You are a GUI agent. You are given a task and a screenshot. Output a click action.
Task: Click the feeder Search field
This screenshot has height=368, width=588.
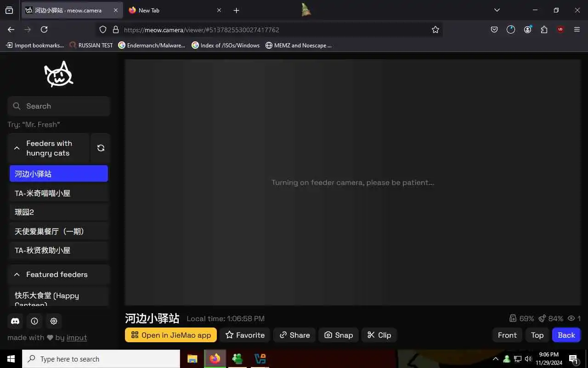[59, 106]
